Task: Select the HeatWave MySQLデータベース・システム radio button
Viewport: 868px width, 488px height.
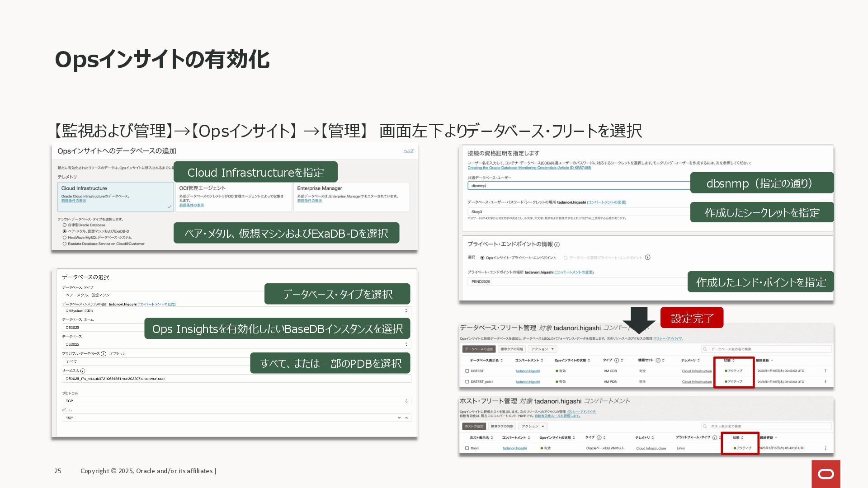Action: [x=65, y=238]
